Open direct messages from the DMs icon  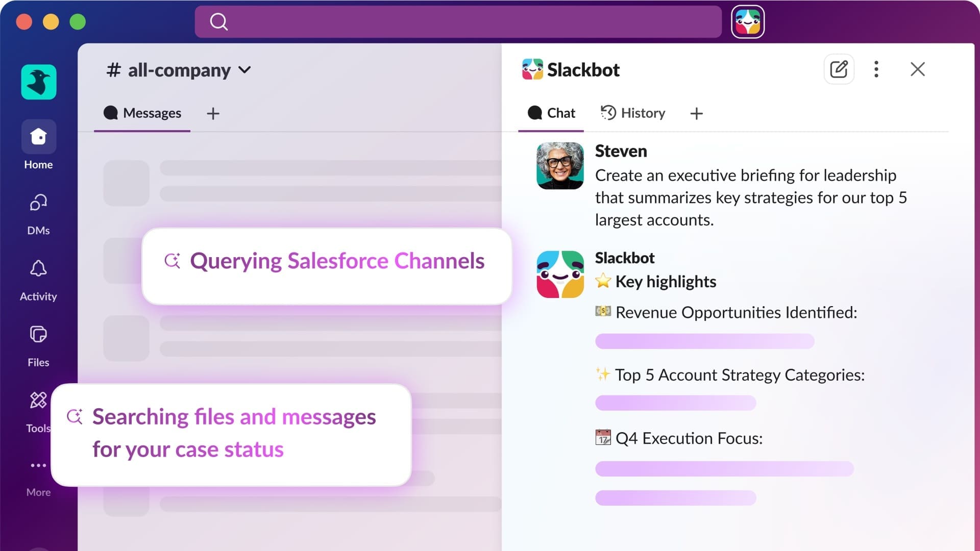tap(38, 203)
